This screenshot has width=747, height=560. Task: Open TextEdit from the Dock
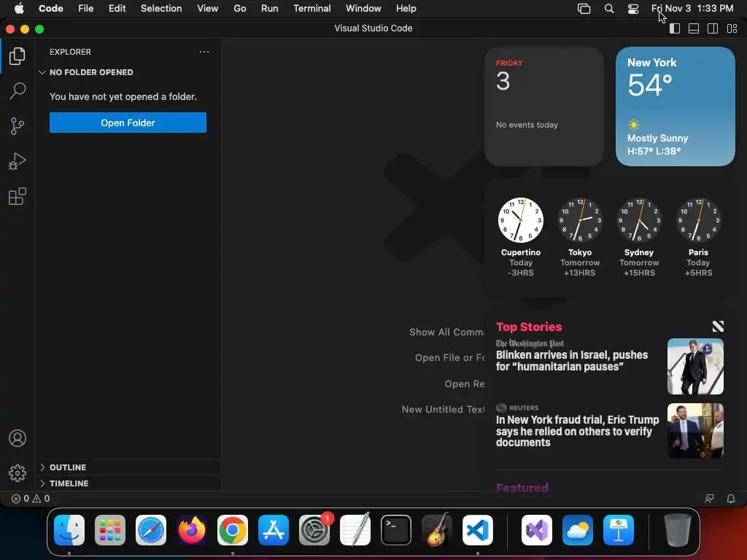click(355, 530)
